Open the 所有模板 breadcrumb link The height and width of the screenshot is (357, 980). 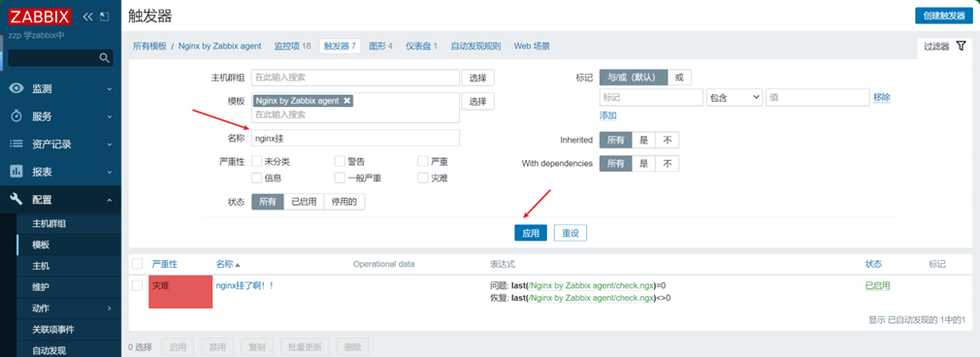pos(150,47)
